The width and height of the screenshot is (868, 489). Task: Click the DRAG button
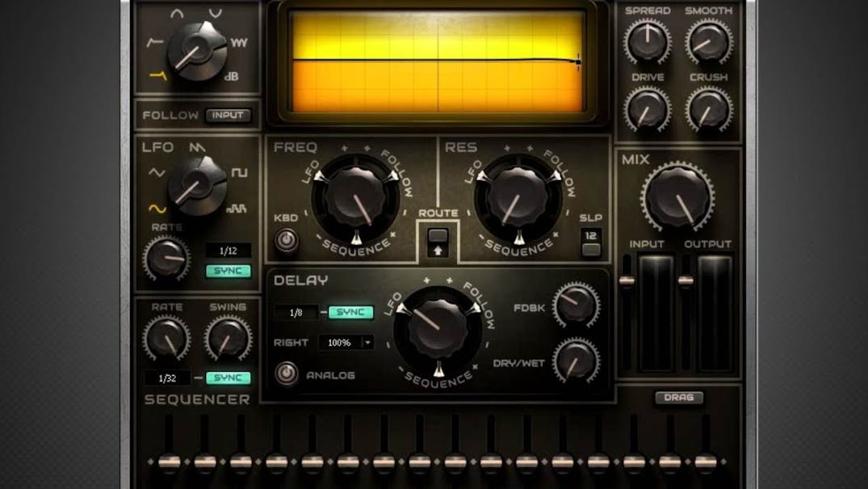click(679, 398)
